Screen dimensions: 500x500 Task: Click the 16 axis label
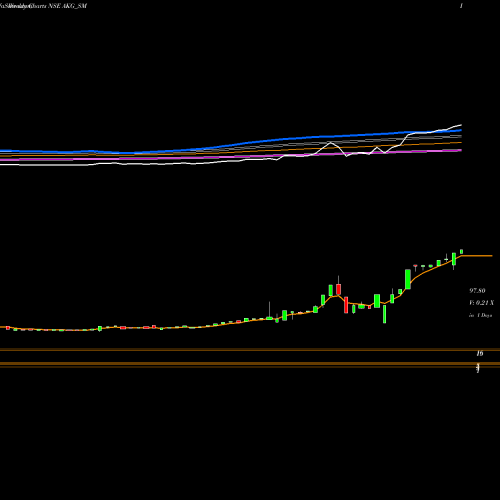[480, 353]
